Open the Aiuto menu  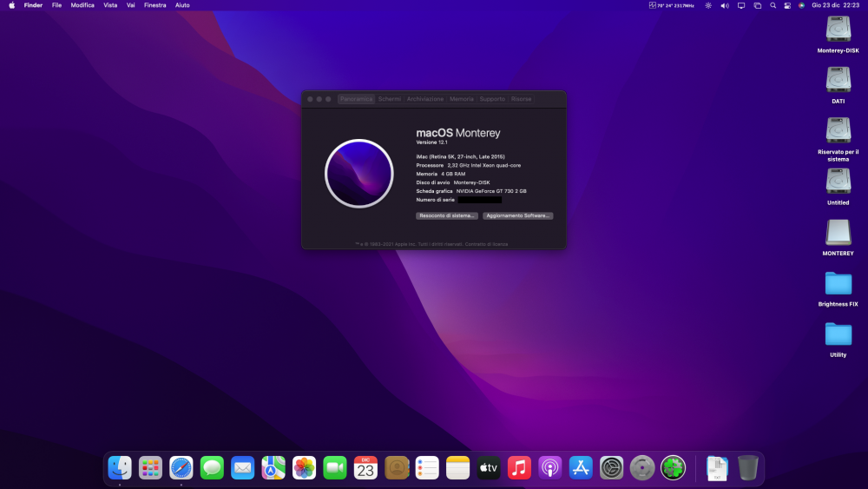182,5
